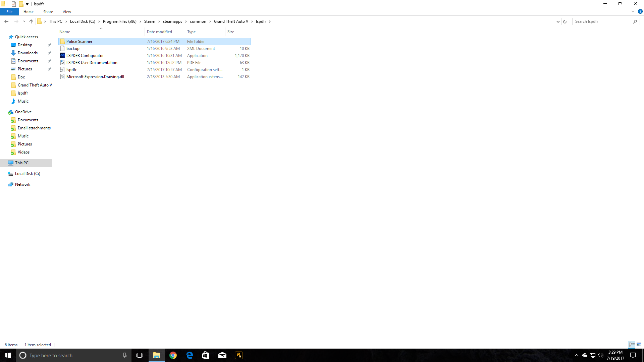
Task: Open address bar history dropdown
Action: pos(558,21)
